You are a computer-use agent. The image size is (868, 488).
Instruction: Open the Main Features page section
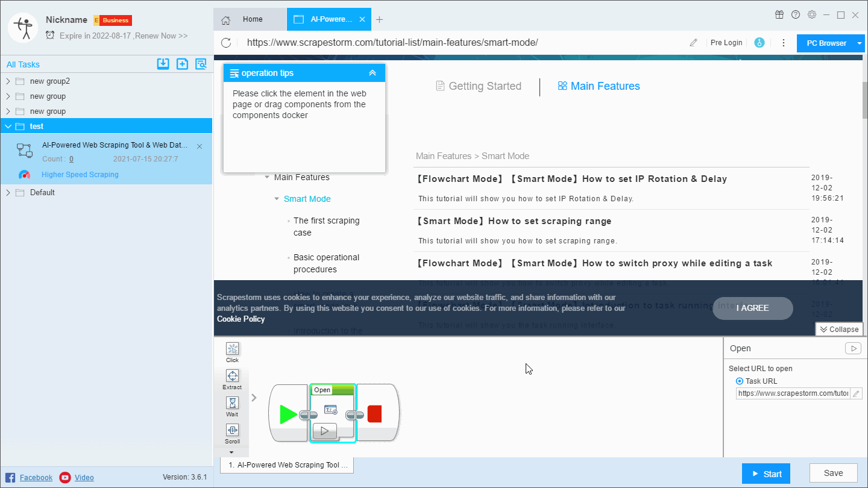point(599,86)
